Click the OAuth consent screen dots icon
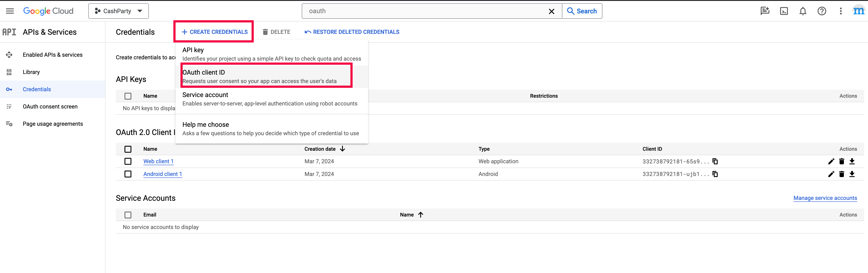The width and height of the screenshot is (868, 273). (9, 106)
